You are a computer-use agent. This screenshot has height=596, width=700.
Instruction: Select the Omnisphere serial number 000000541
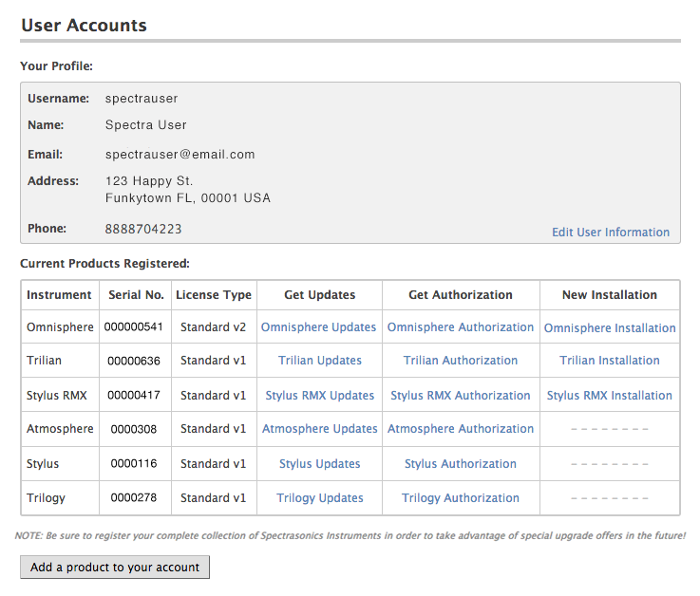click(x=134, y=326)
